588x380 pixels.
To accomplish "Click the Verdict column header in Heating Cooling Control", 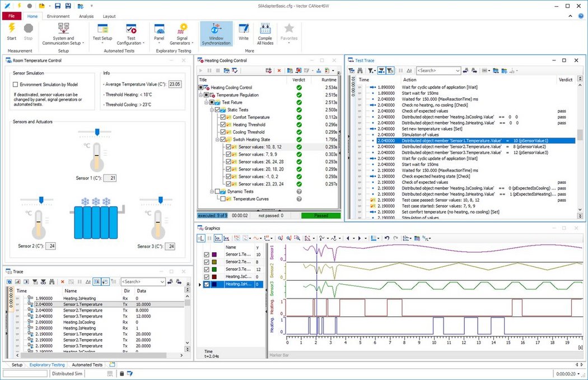I will click(299, 80).
